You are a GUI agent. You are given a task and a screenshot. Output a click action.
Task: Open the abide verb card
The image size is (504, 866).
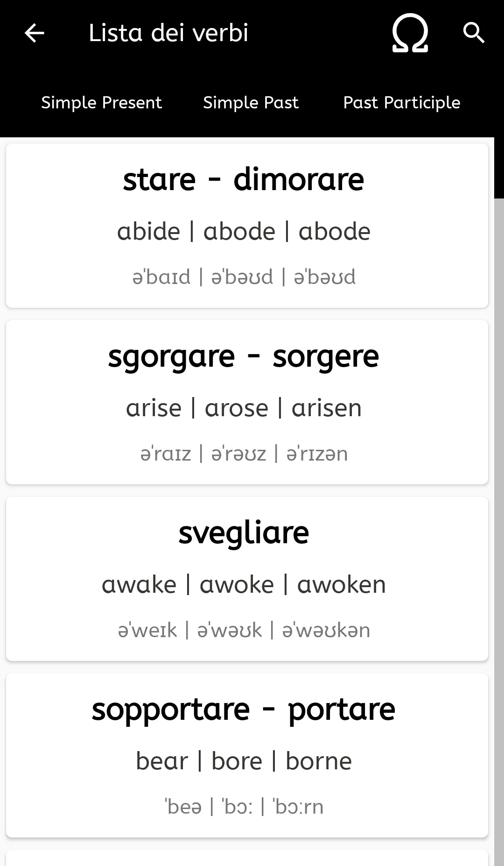coord(247,226)
